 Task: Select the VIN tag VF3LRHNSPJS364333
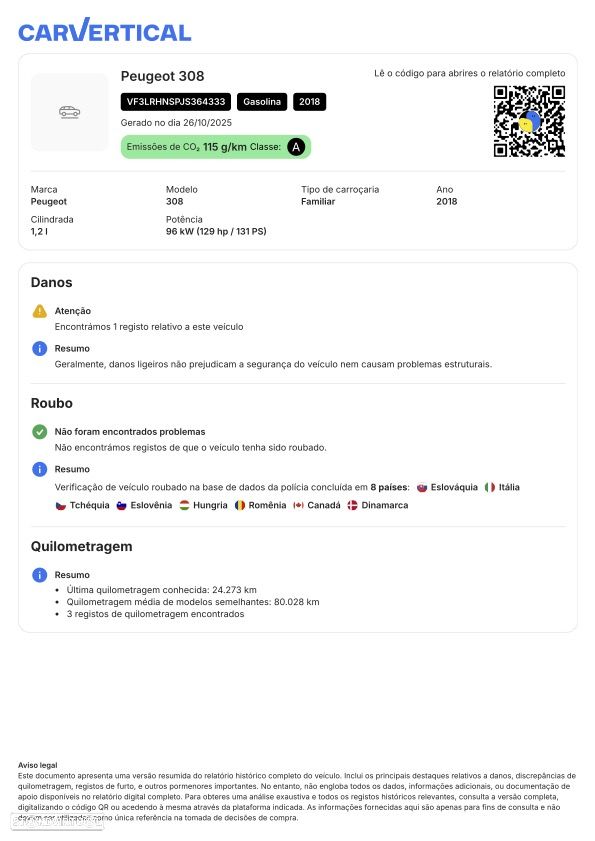click(176, 102)
